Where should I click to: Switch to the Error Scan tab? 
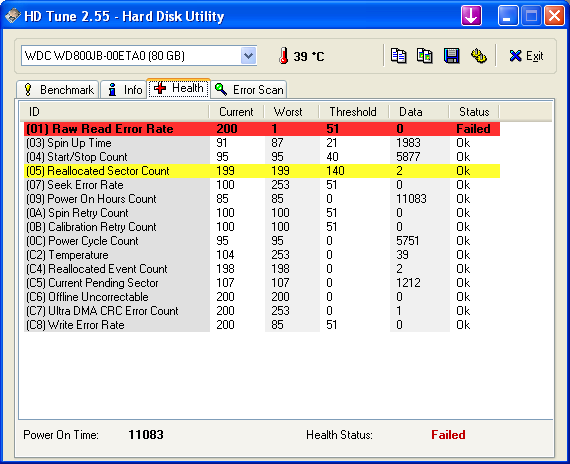[x=249, y=89]
